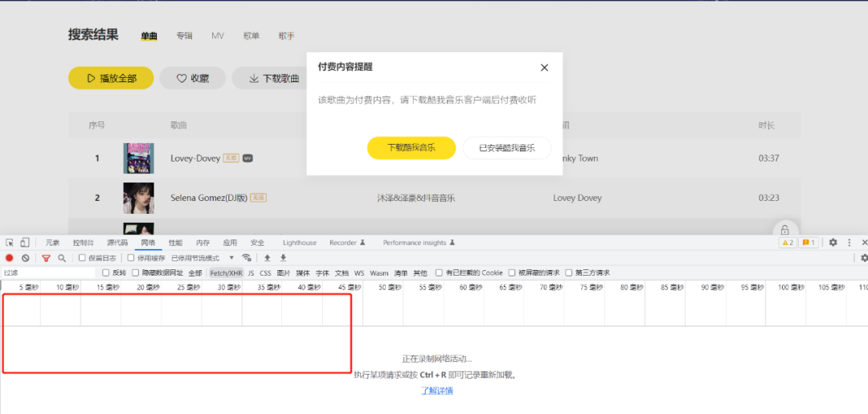This screenshot has width=868, height=414.
Task: Select the Fetch/XHR request filter
Action: pyautogui.click(x=226, y=273)
